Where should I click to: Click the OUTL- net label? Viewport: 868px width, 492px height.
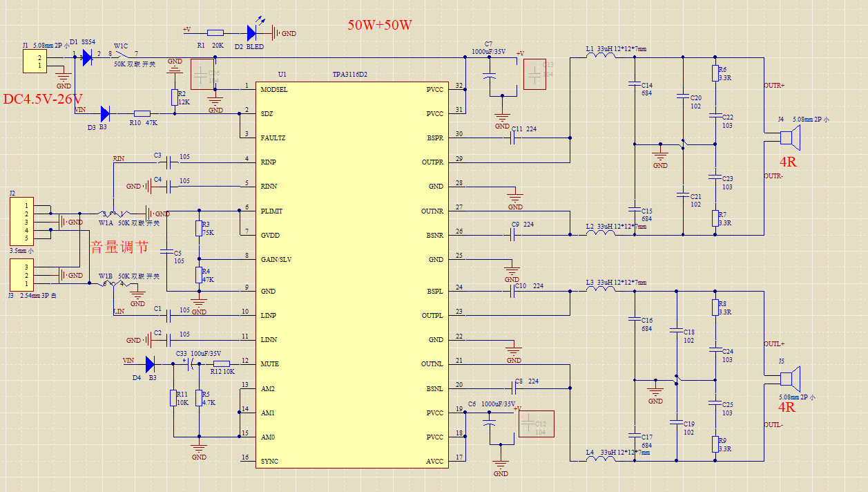point(773,424)
